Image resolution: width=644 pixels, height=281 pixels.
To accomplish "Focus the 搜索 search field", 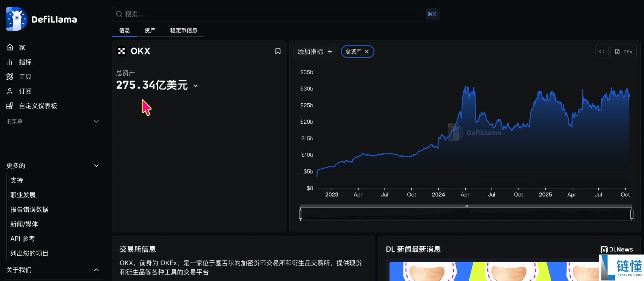I will (x=276, y=14).
